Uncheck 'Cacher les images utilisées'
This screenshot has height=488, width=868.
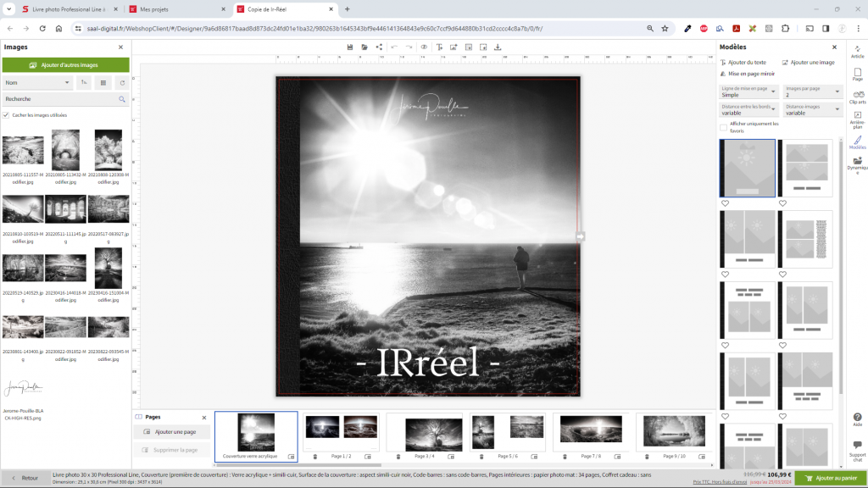(6, 114)
